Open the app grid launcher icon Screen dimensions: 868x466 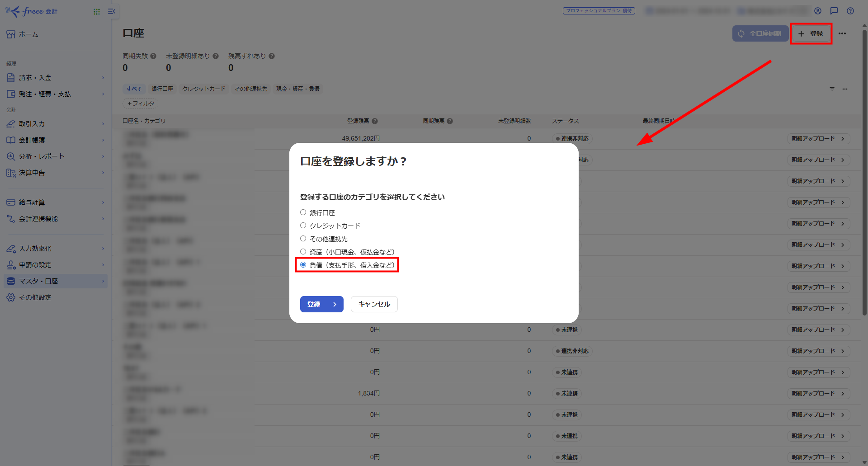[x=96, y=12]
